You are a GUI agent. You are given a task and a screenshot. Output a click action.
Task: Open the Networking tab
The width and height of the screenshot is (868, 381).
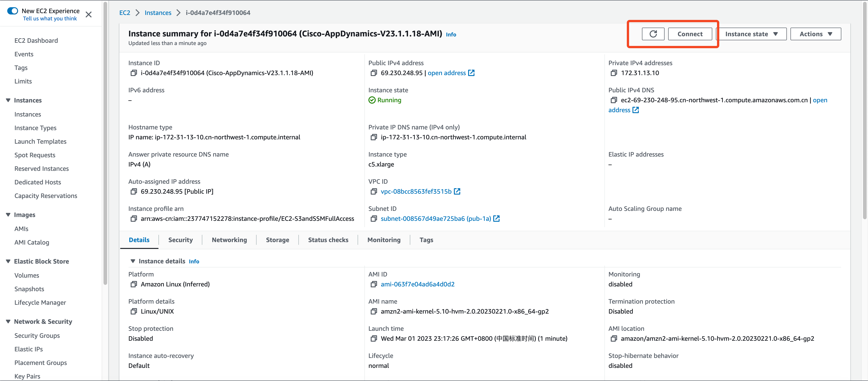[x=229, y=240]
